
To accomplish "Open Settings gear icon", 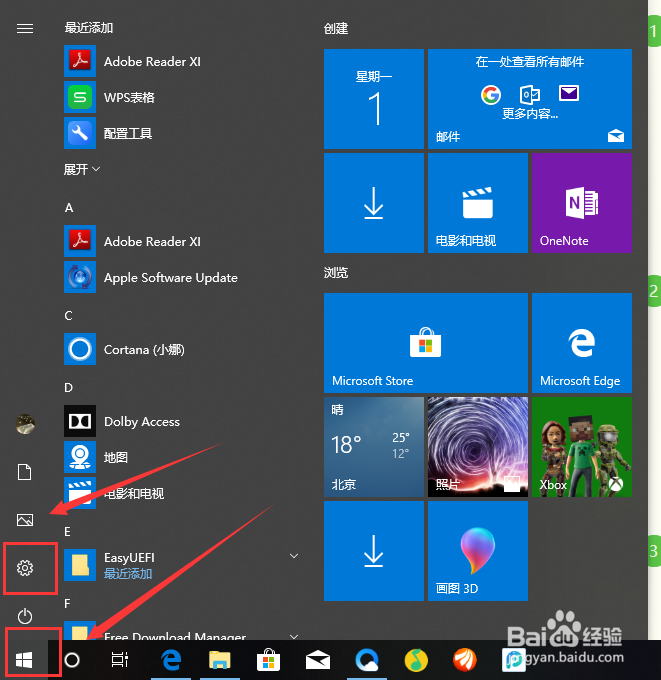I will point(25,568).
